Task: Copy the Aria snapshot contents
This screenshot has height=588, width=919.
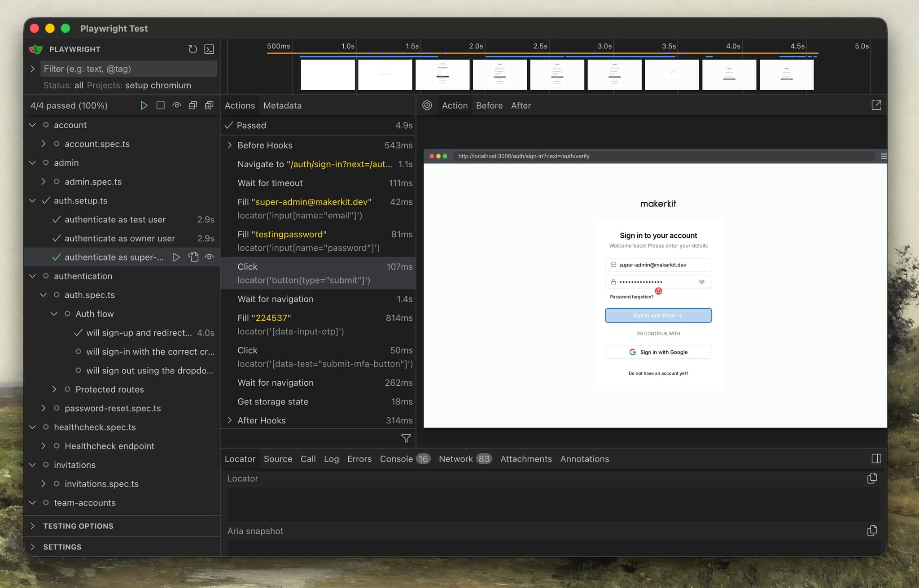Action: pos(872,531)
